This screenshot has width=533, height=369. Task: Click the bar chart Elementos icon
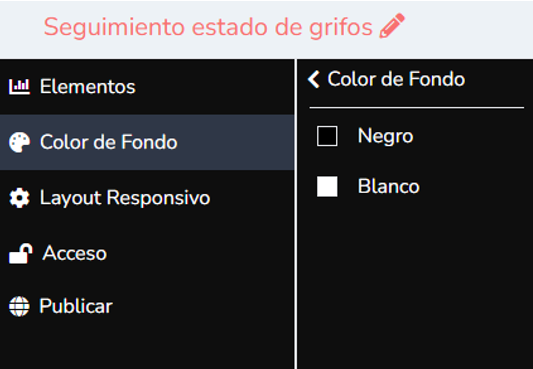click(x=19, y=87)
